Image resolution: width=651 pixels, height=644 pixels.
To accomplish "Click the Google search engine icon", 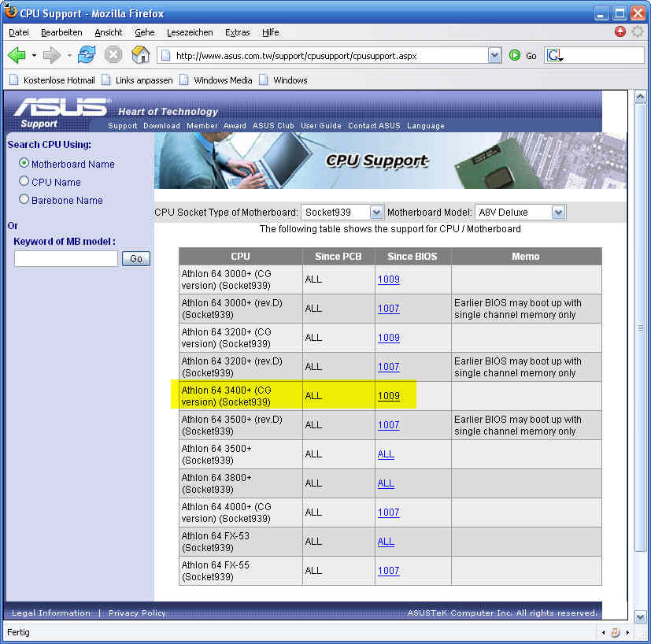I will (555, 55).
